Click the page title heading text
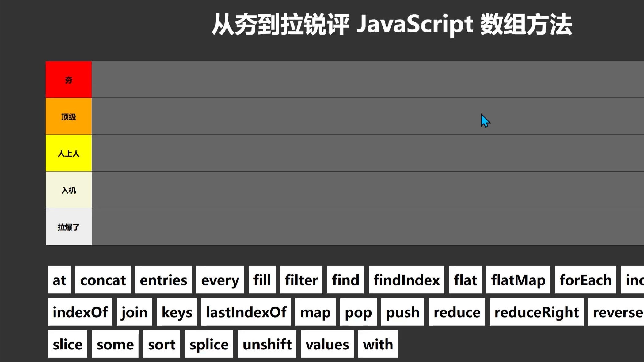644x362 pixels. (x=392, y=25)
